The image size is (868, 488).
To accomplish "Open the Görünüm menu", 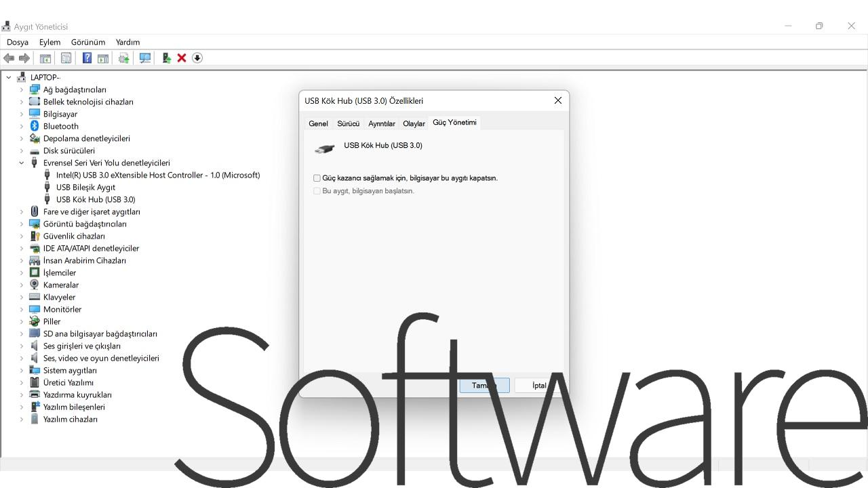I will point(88,42).
